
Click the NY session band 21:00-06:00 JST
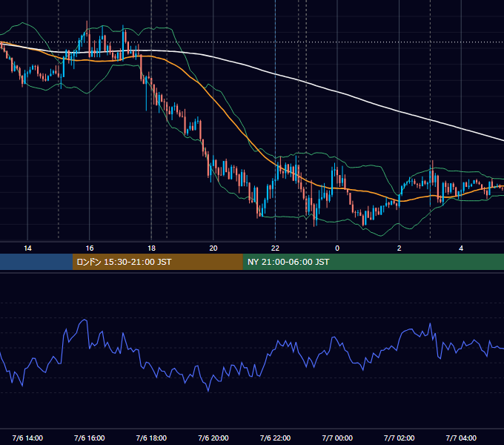point(373,262)
